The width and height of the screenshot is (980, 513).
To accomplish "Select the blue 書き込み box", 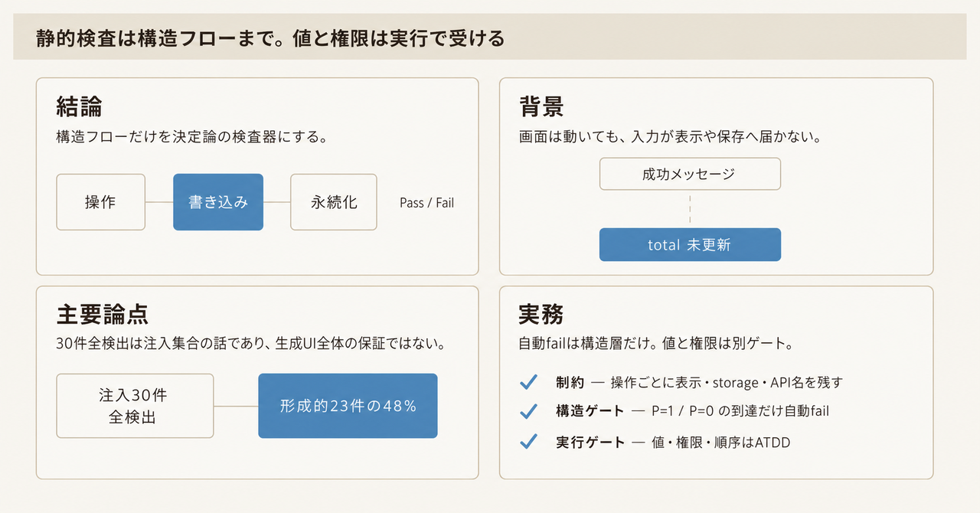I will (218, 202).
